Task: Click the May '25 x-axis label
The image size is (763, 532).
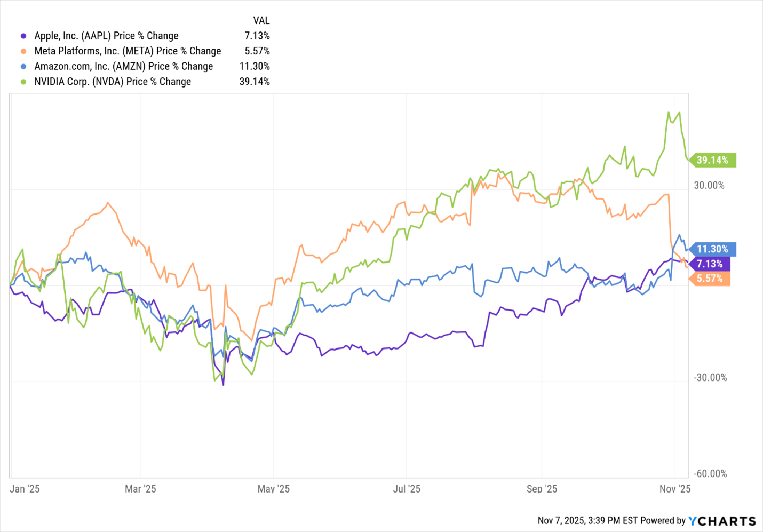Action: (273, 489)
